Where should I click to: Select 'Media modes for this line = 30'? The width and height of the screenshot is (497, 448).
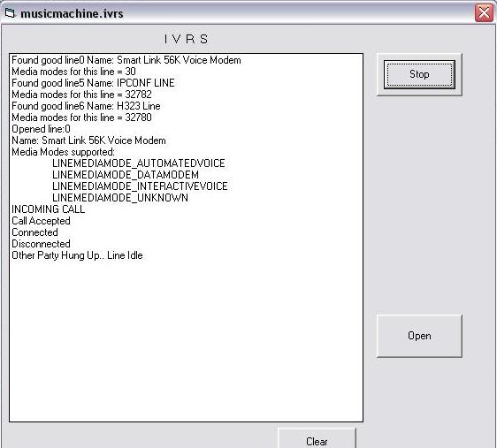(73, 72)
